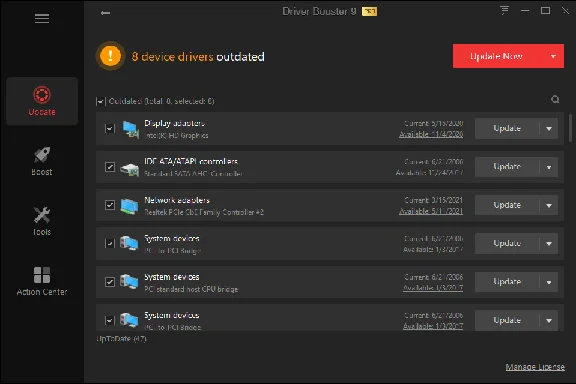Uncheck the Display adapters checkbox
The image size is (576, 384).
click(110, 129)
